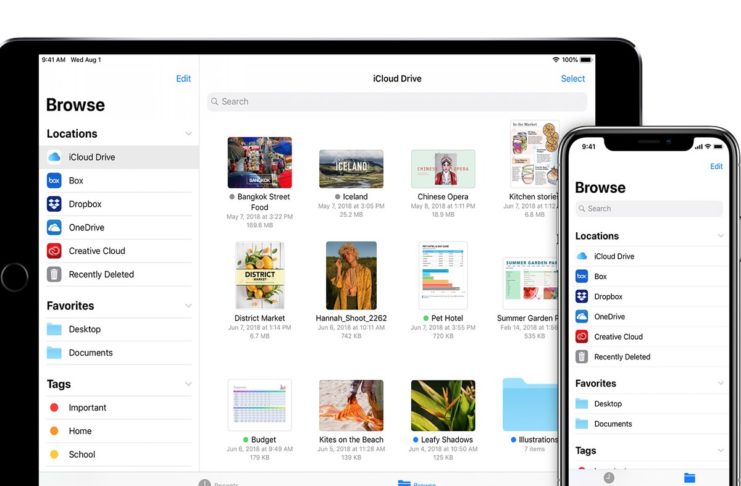The width and height of the screenshot is (741, 486).
Task: Switch to the Recents tab on iPad
Action: [x=218, y=483]
